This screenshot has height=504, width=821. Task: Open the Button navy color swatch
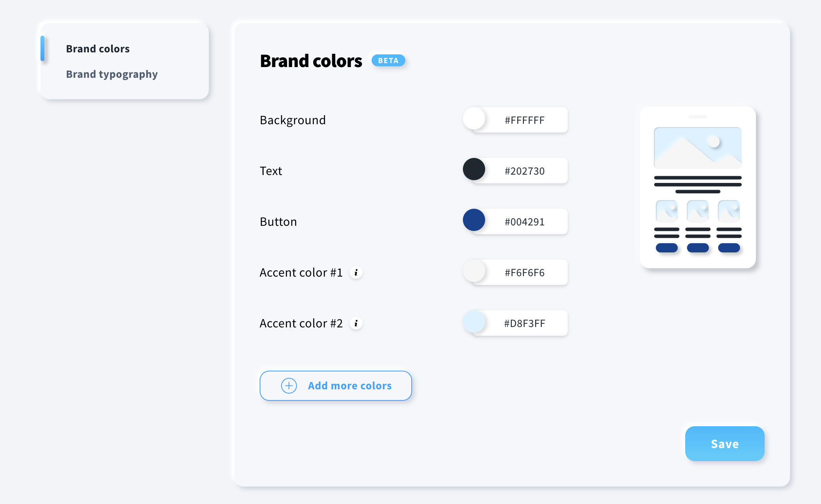(474, 220)
